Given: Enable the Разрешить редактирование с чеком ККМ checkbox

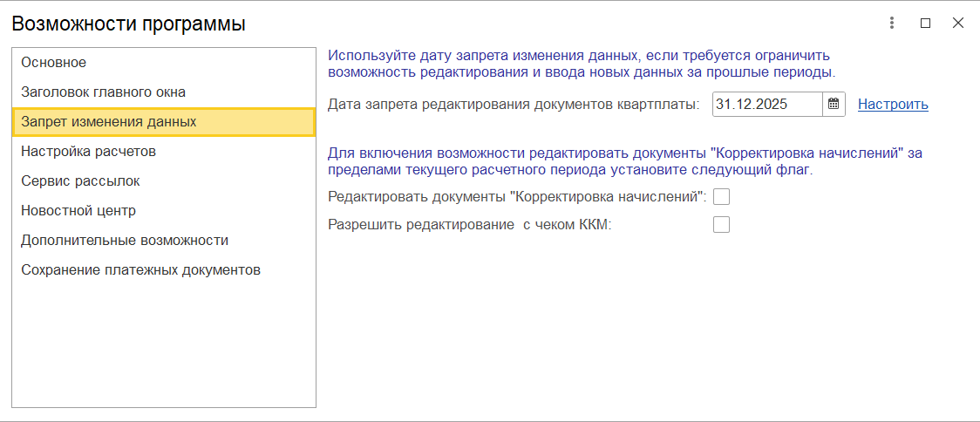Looking at the screenshot, I should click(721, 225).
